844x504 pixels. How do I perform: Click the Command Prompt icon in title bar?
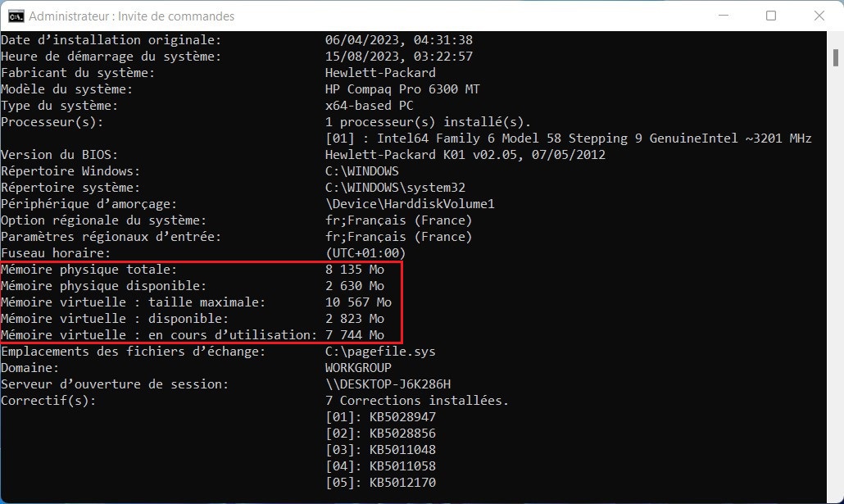(x=16, y=16)
